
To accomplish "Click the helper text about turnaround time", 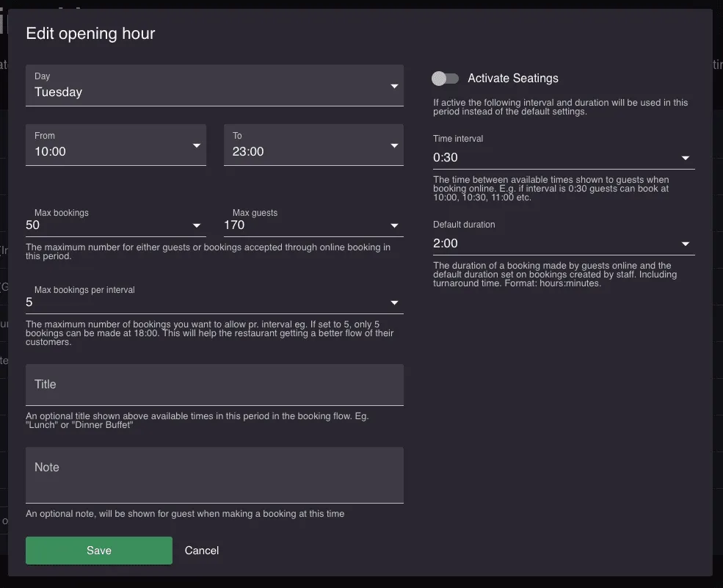I will click(555, 275).
